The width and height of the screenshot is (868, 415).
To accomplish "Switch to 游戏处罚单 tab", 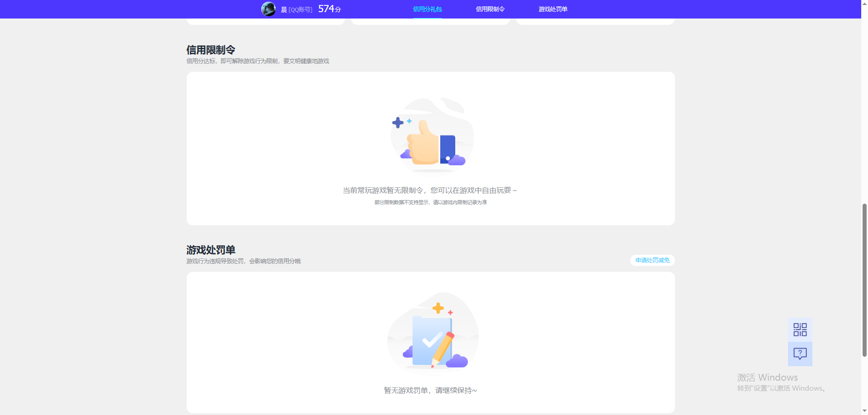I will 553,9.
